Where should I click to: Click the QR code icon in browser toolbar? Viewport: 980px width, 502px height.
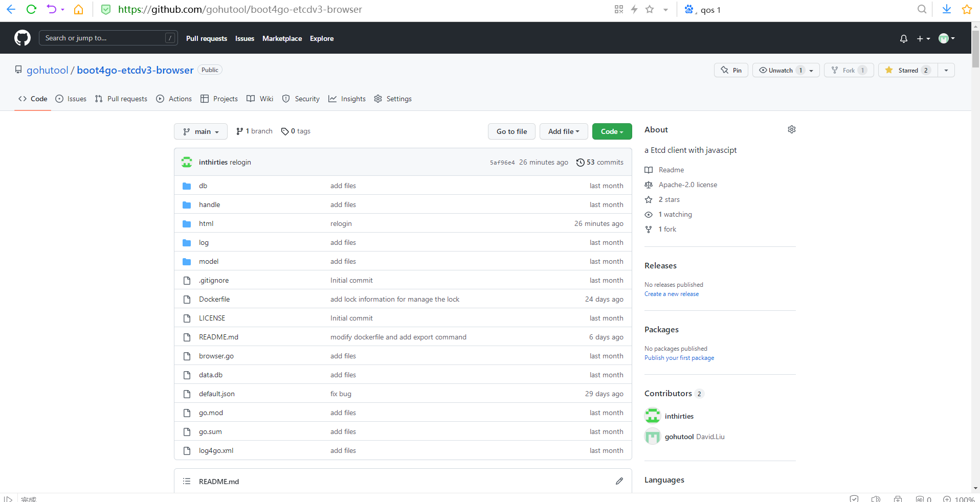[x=619, y=9]
